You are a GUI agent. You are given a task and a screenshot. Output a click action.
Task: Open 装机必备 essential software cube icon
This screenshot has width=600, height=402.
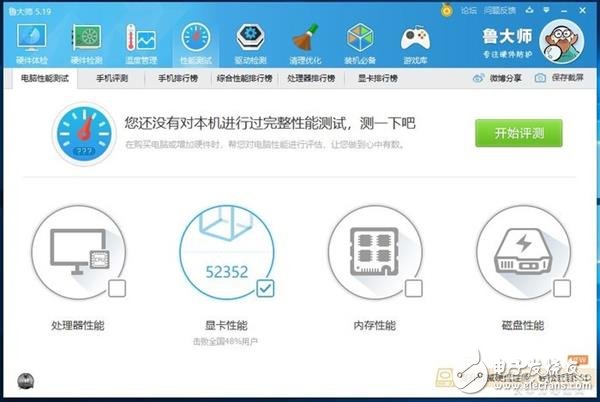[360, 38]
